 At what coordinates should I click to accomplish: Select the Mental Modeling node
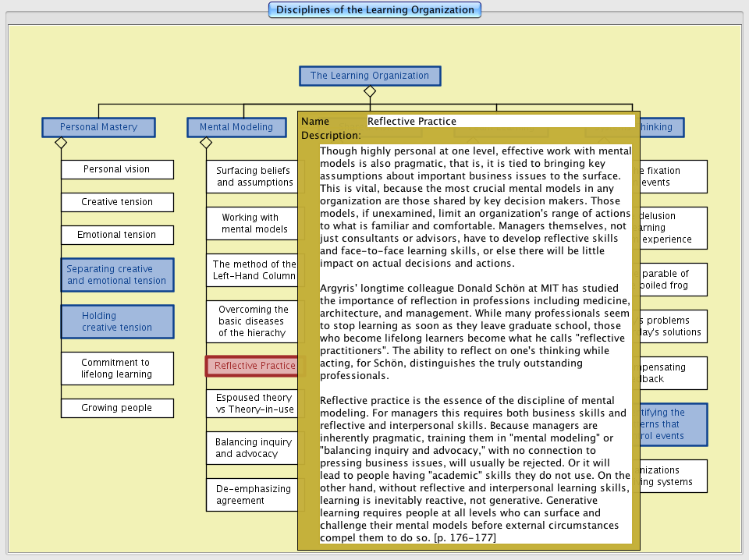click(x=236, y=127)
